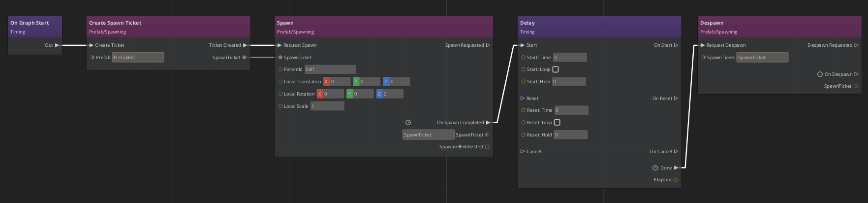The image size is (868, 203).
Task: Click the Local Rotation Z field
Action: click(393, 94)
